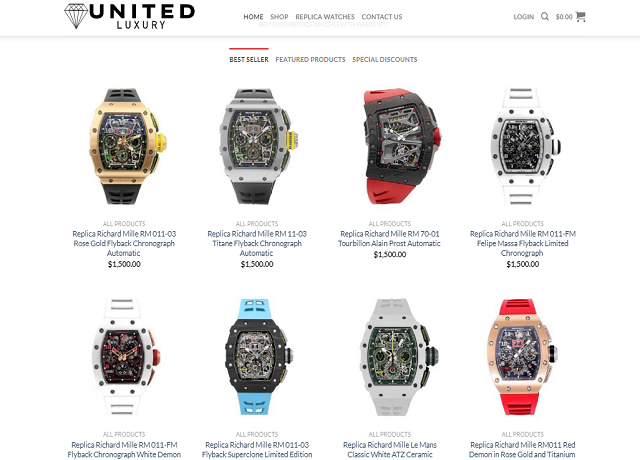Click the search magnifier icon
The image size is (640, 460).
tap(544, 16)
